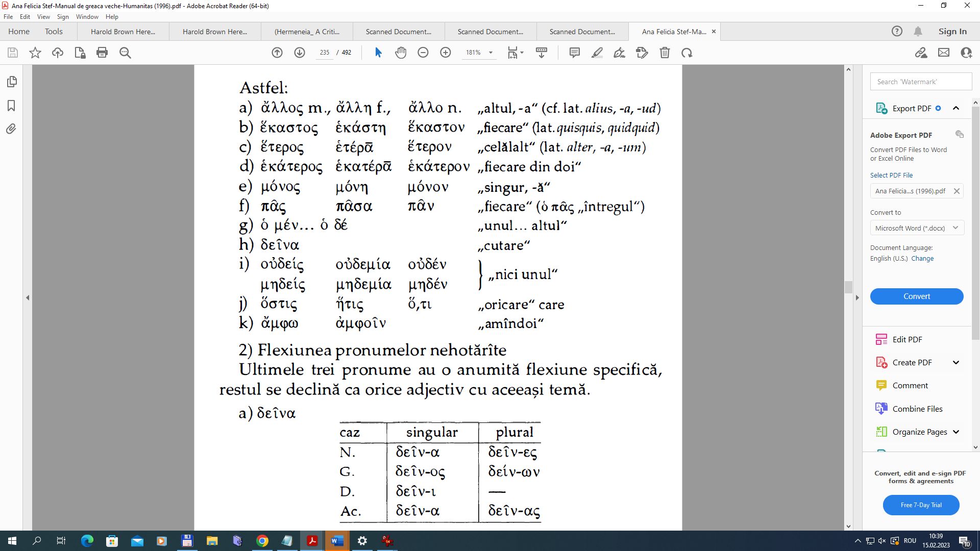
Task: Open the View menu
Action: [x=43, y=16]
